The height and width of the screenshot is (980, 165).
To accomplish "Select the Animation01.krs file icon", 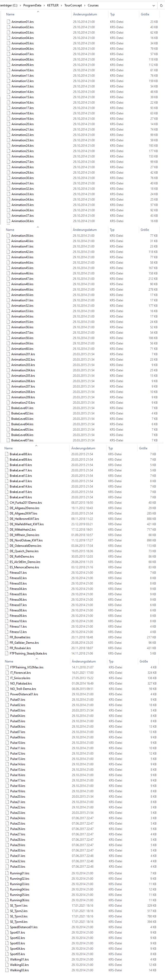I will tap(8, 22).
